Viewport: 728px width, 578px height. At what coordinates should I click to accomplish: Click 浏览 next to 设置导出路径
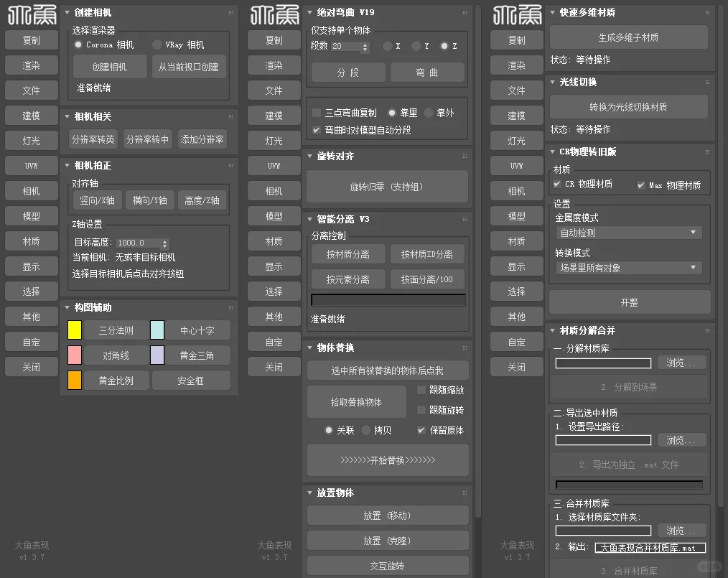point(681,440)
